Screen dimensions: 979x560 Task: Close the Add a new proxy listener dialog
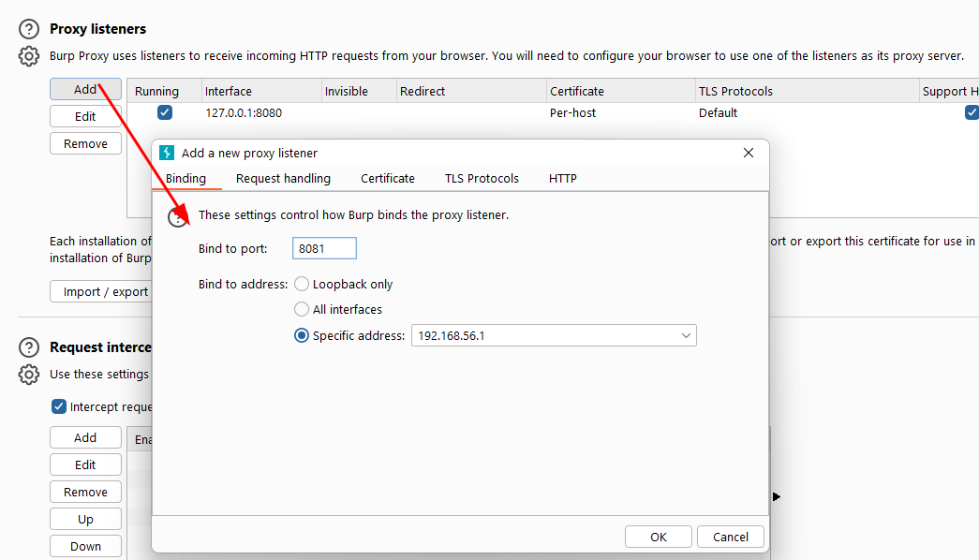748,153
